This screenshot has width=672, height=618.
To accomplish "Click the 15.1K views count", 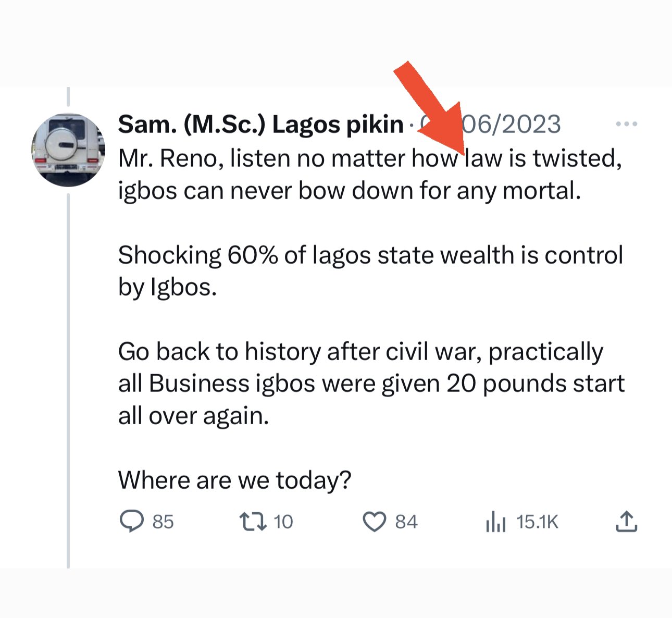I will click(x=537, y=522).
